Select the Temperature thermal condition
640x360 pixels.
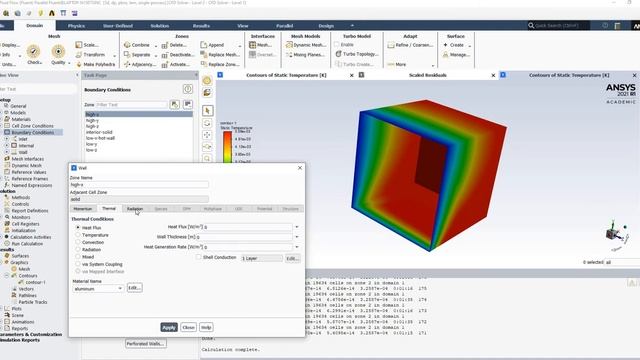[78, 235]
